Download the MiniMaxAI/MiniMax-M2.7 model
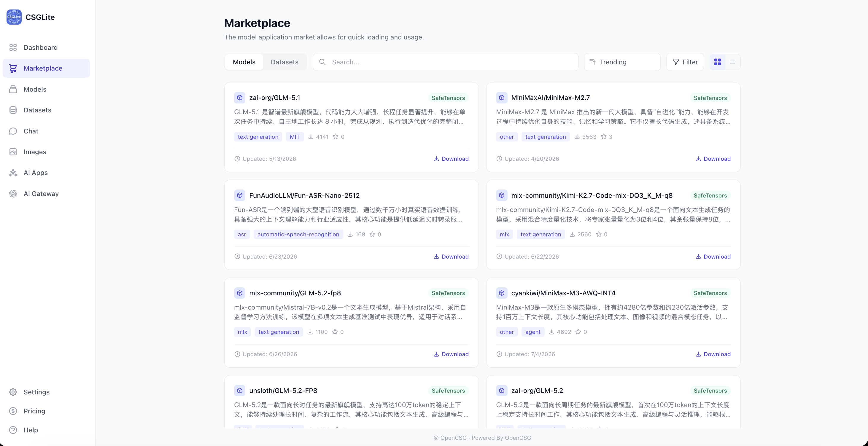Screen dimensions: 868x446 713,159
